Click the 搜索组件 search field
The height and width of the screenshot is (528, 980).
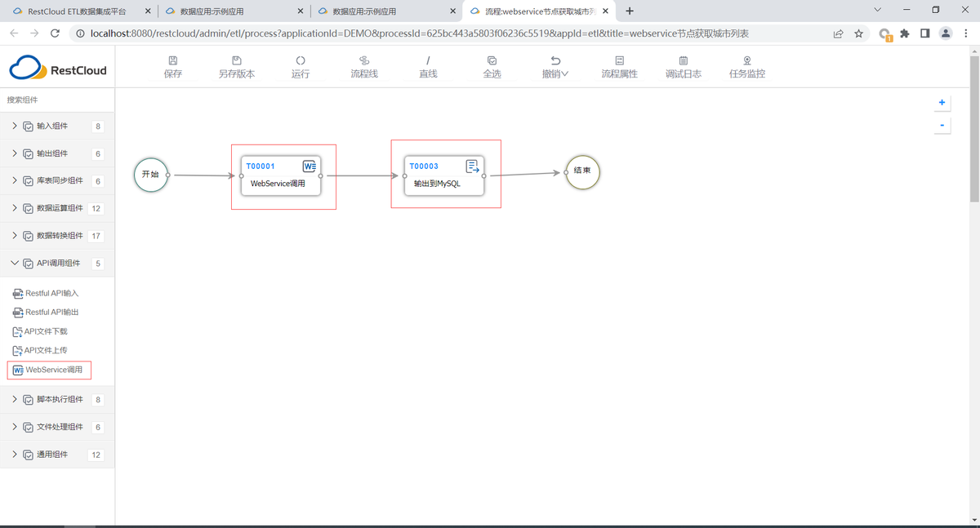[x=57, y=100]
